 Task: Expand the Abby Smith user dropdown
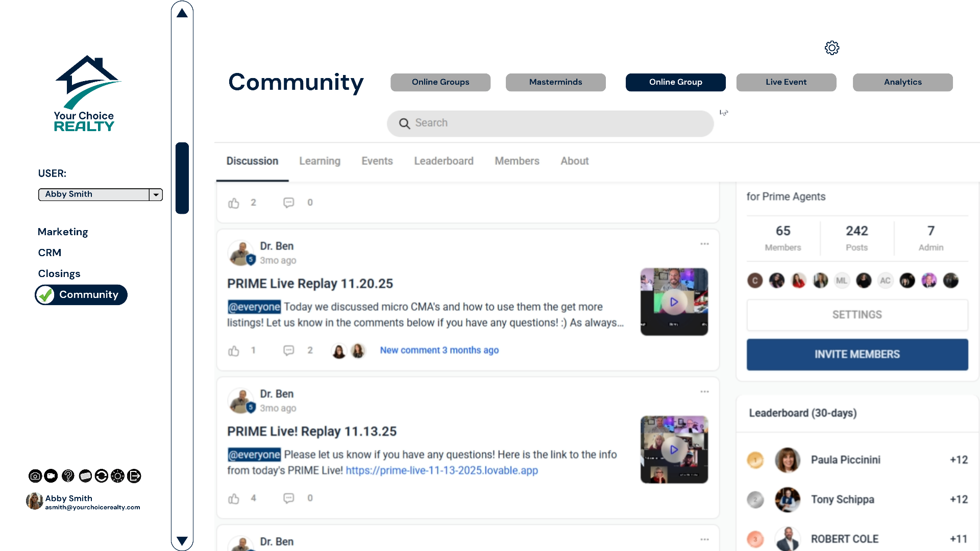156,194
